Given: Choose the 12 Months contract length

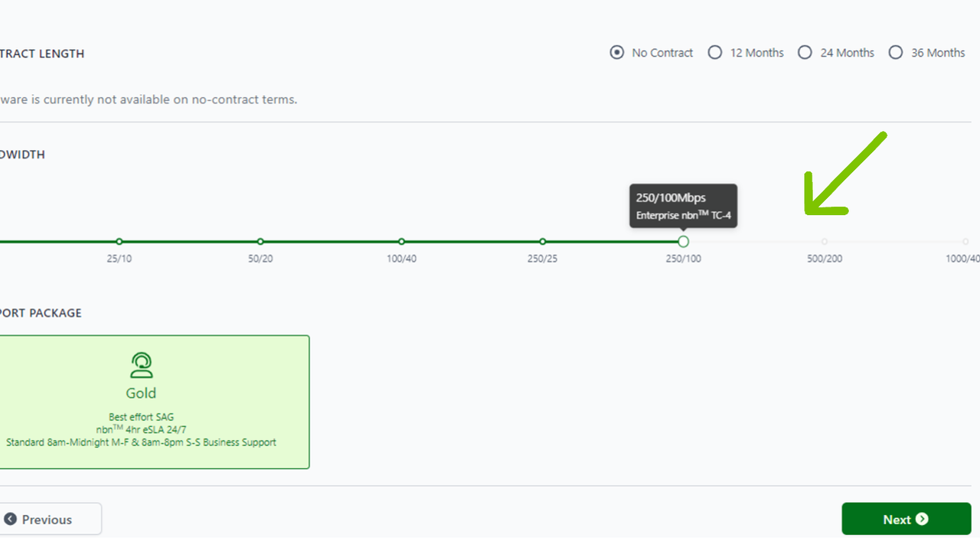Looking at the screenshot, I should coord(714,53).
